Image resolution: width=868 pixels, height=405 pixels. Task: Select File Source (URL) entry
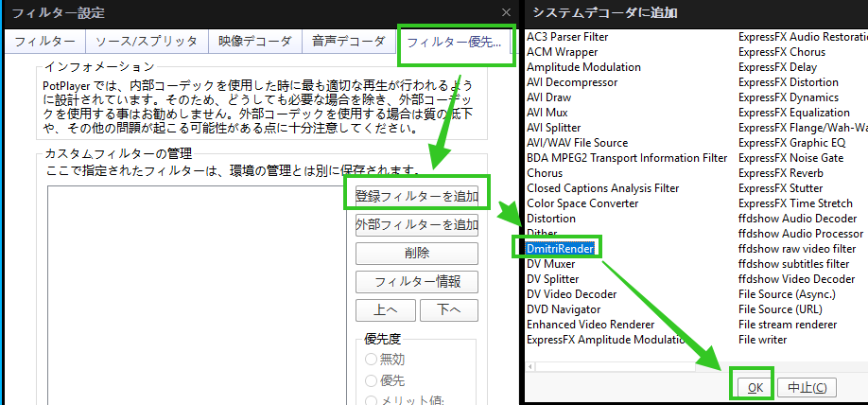780,309
